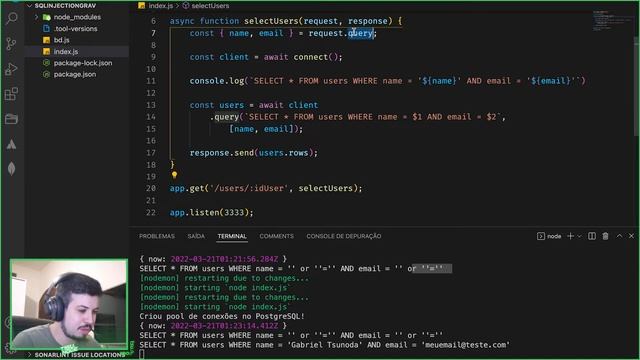Select index.js in the explorer
The height and width of the screenshot is (360, 640).
66,51
